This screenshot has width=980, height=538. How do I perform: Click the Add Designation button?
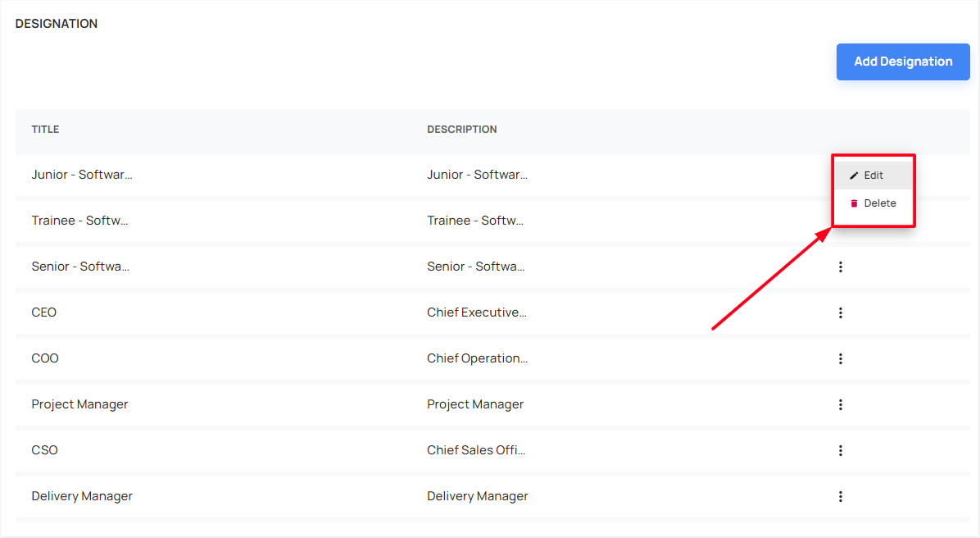click(x=903, y=62)
